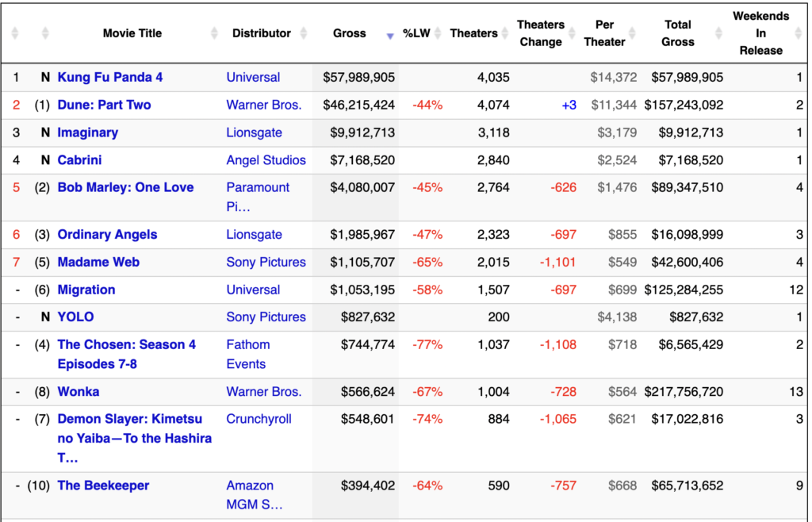Open YOLO movie link
812x522 pixels.
click(75, 317)
